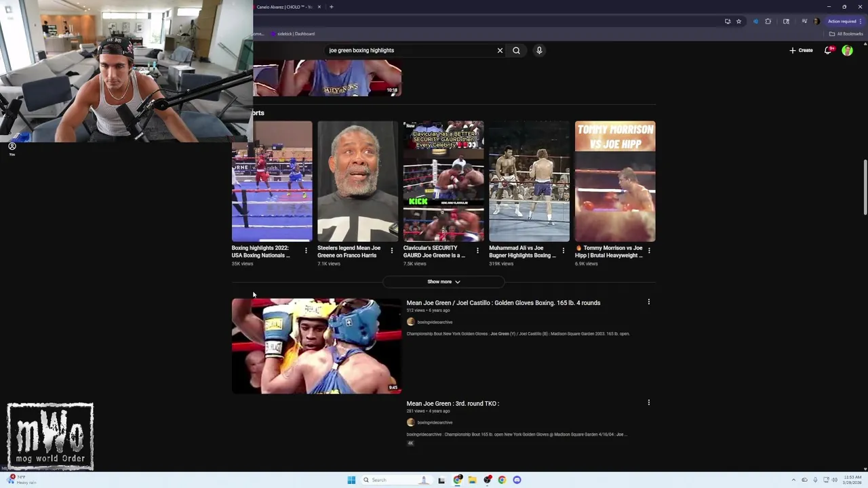Open options menu for Boxing highlights 2022 short
The height and width of the screenshot is (488, 868).
pyautogui.click(x=306, y=251)
